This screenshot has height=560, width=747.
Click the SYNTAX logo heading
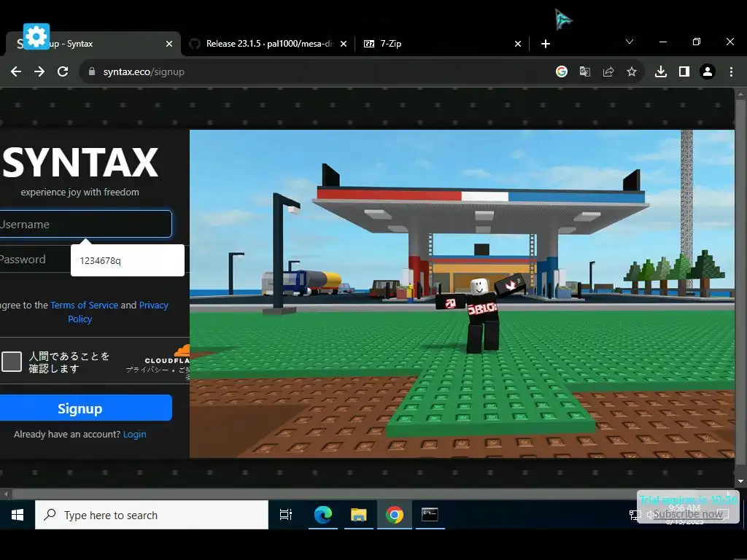(x=80, y=163)
